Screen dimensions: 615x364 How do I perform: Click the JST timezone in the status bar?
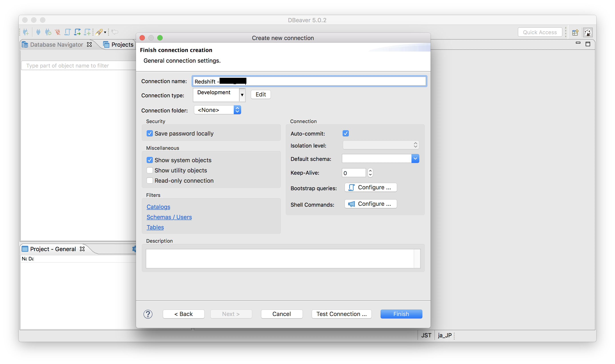tap(426, 335)
